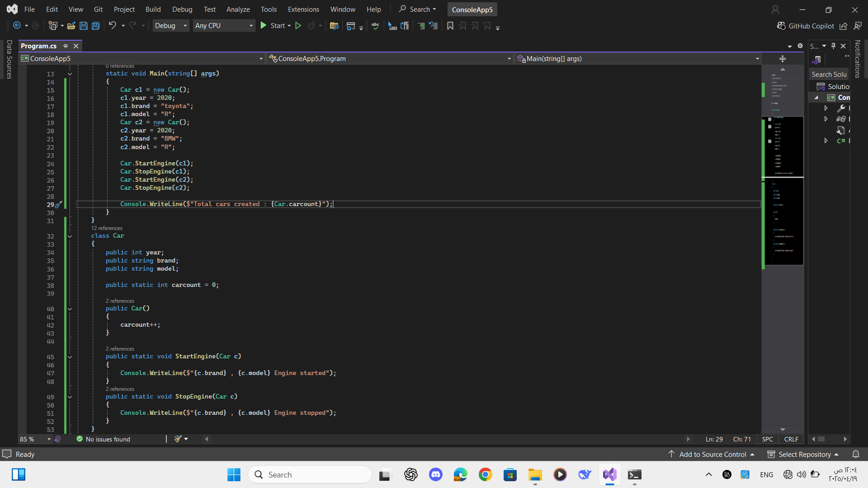Open the notifications bell in status bar
The height and width of the screenshot is (488, 868).
point(856,454)
